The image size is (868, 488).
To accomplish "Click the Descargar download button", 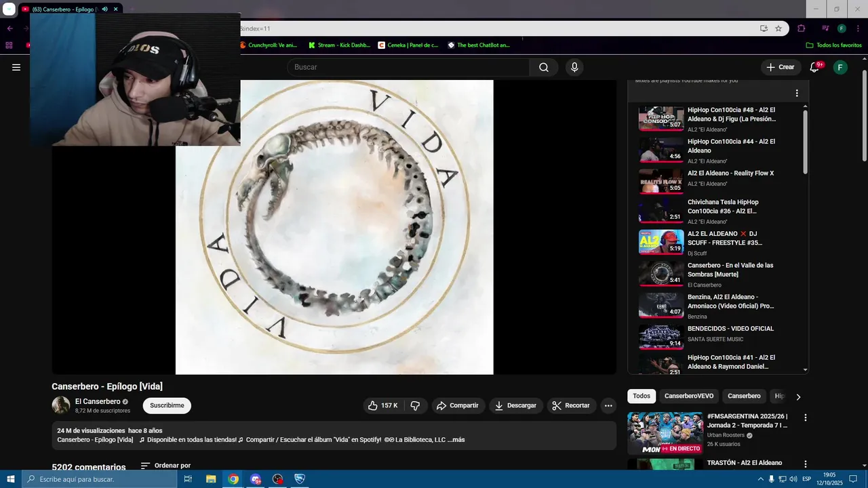I will coord(515,405).
